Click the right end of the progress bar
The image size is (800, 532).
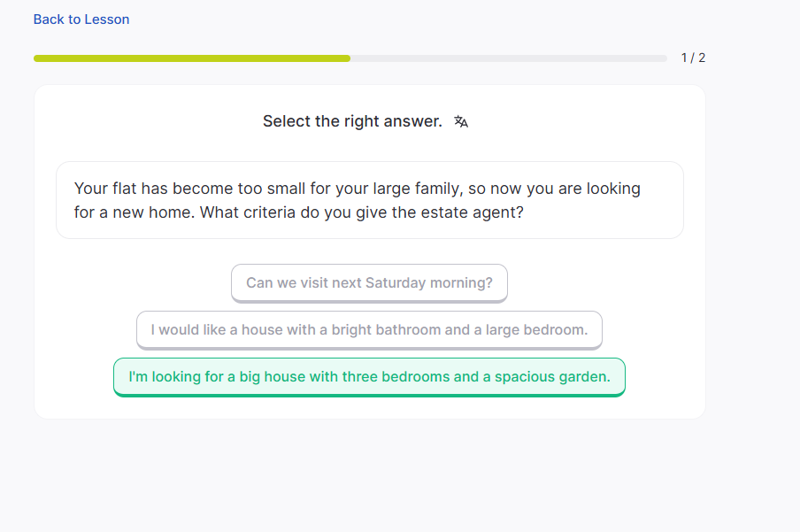[x=664, y=58]
